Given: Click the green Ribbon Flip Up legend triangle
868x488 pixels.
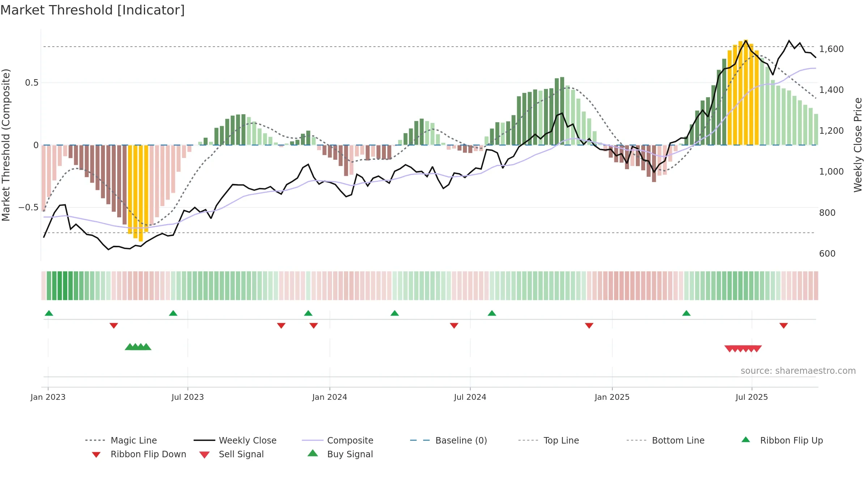Looking at the screenshot, I should coord(746,440).
